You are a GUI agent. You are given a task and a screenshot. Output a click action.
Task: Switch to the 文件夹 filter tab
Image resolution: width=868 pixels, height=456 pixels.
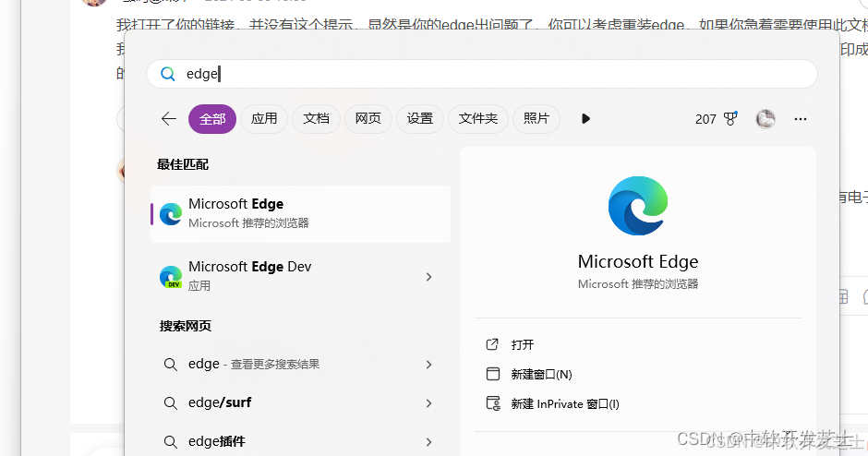click(478, 118)
